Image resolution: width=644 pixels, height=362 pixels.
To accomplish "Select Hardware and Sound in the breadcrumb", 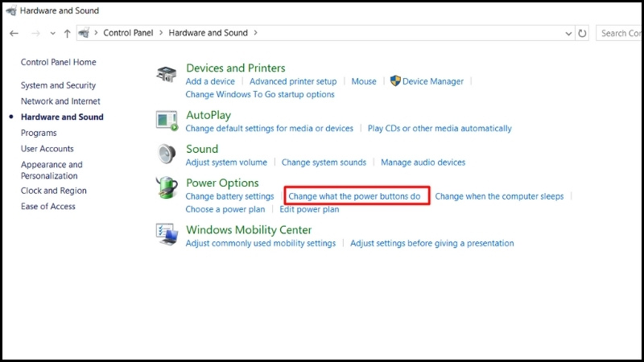I will pos(208,33).
